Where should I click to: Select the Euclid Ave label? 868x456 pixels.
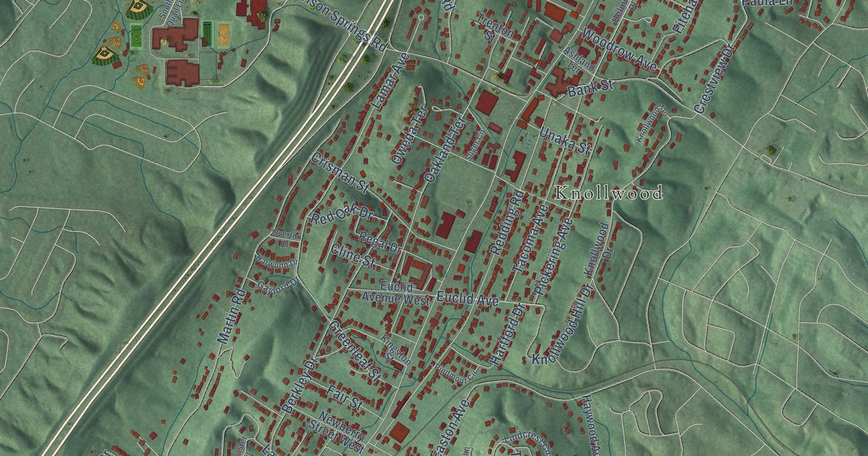pos(468,298)
